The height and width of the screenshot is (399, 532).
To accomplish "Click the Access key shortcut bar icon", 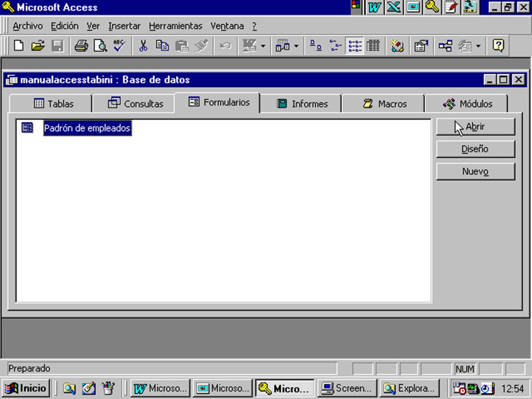I will pyautogui.click(x=432, y=7).
